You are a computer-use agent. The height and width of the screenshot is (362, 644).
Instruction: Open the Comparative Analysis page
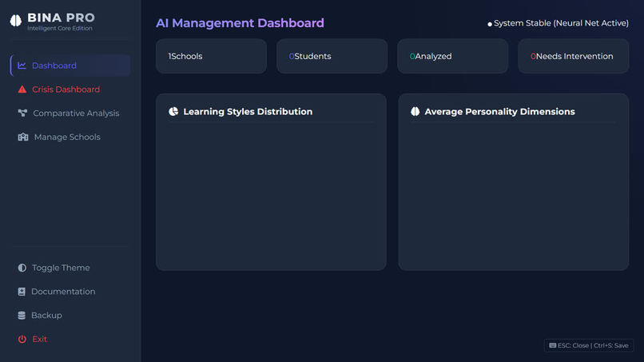click(x=70, y=113)
